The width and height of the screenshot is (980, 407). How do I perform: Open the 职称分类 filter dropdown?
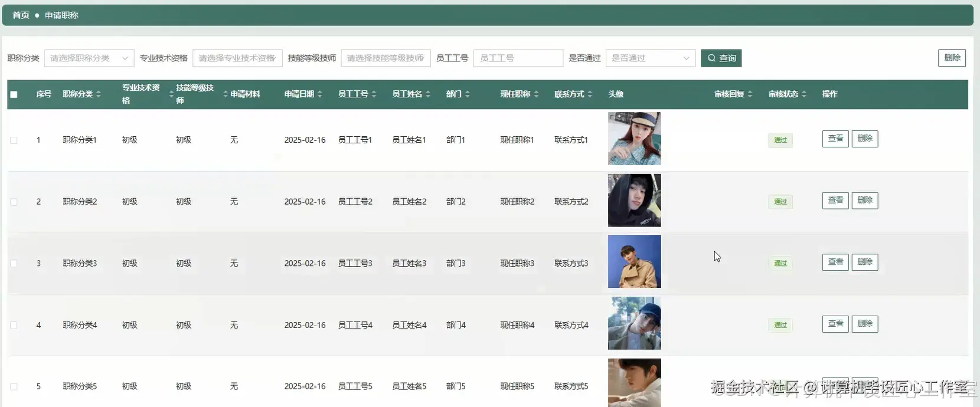coord(89,58)
